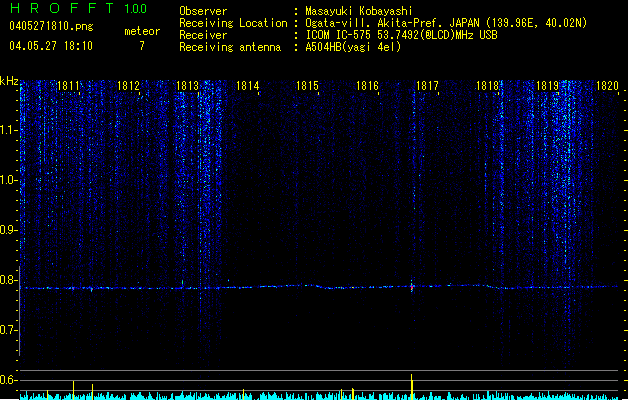Click the 1815 time axis label
Image resolution: width=629 pixels, height=400 pixels.
307,86
